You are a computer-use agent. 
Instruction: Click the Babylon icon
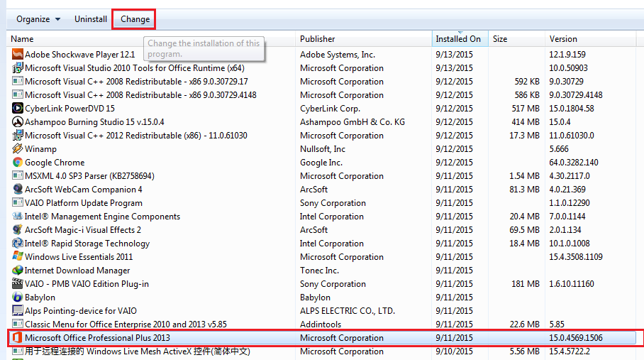(17, 297)
